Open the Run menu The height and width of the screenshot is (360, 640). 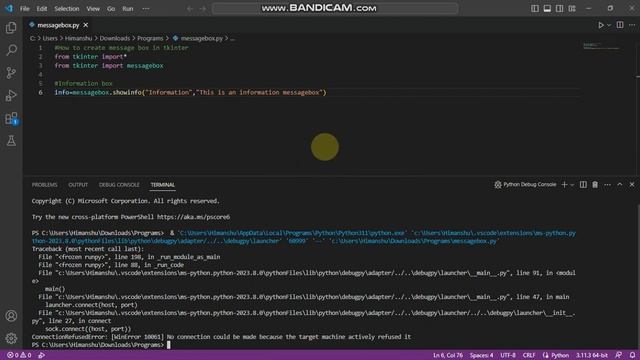tap(128, 9)
